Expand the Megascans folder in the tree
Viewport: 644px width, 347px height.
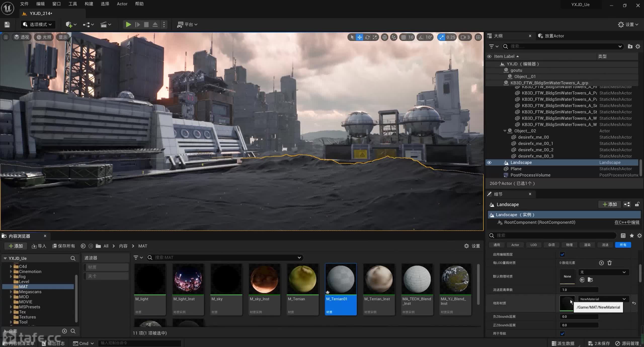11,292
